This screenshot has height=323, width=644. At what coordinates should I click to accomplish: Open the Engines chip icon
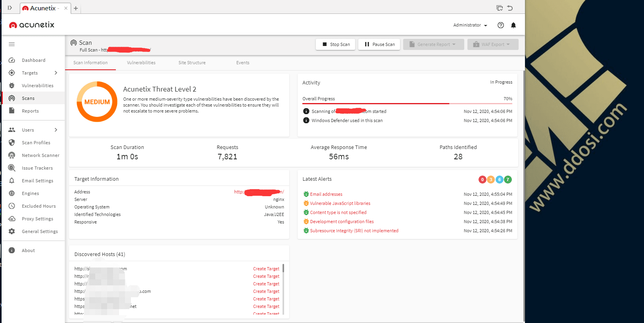coord(12,193)
